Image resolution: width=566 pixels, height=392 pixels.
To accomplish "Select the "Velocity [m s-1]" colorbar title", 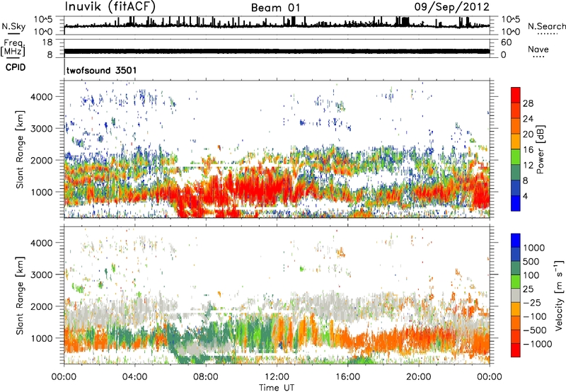I will coord(560,295).
